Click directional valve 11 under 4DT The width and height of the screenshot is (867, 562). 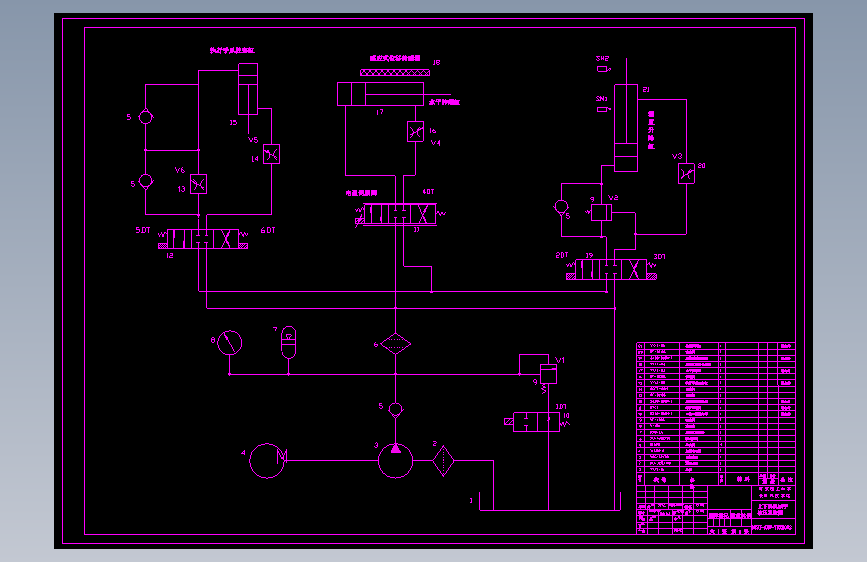400,214
